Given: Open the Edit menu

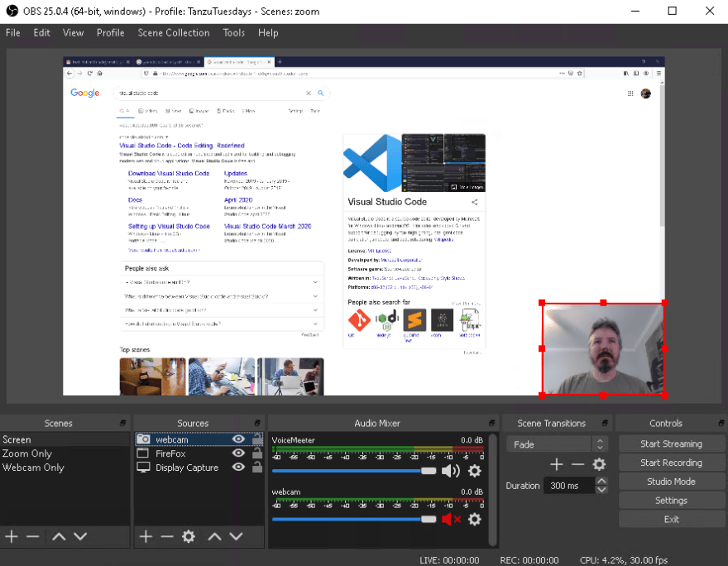Looking at the screenshot, I should tap(42, 33).
